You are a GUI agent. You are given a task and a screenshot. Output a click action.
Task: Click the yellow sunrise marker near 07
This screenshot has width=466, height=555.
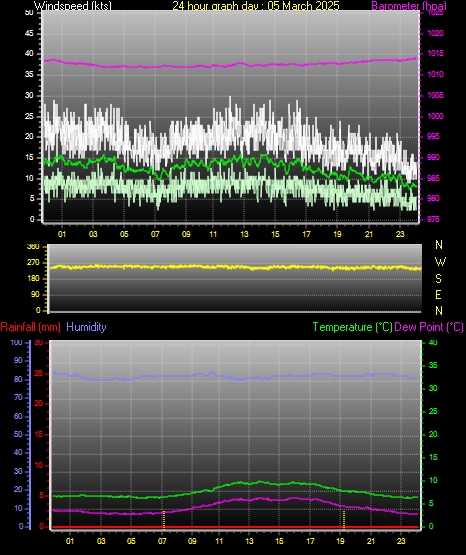163,519
